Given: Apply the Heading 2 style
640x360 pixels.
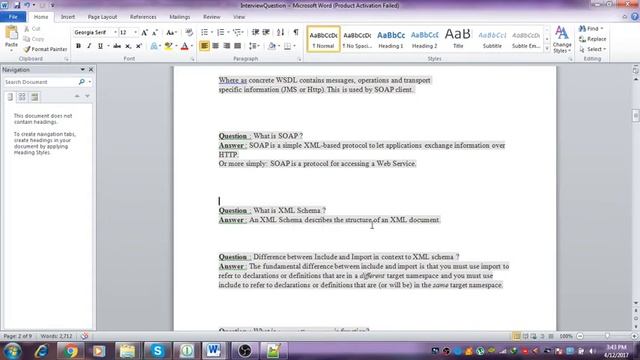Looking at the screenshot, I should click(424, 39).
